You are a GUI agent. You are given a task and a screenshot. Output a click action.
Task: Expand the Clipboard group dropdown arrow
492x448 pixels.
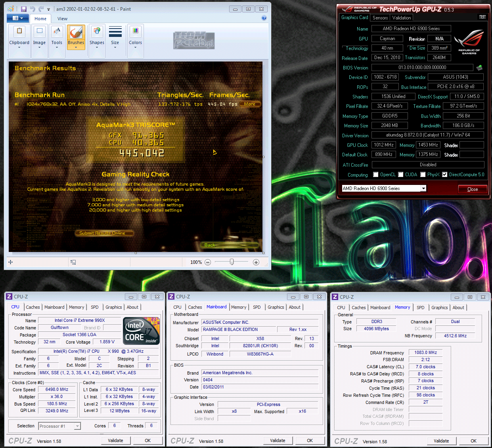pos(19,48)
